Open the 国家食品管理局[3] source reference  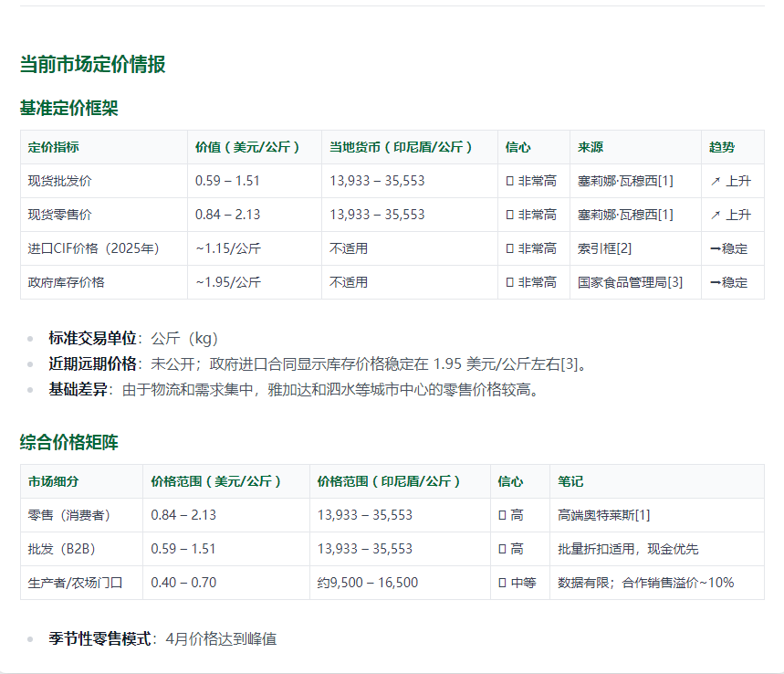coord(630,282)
